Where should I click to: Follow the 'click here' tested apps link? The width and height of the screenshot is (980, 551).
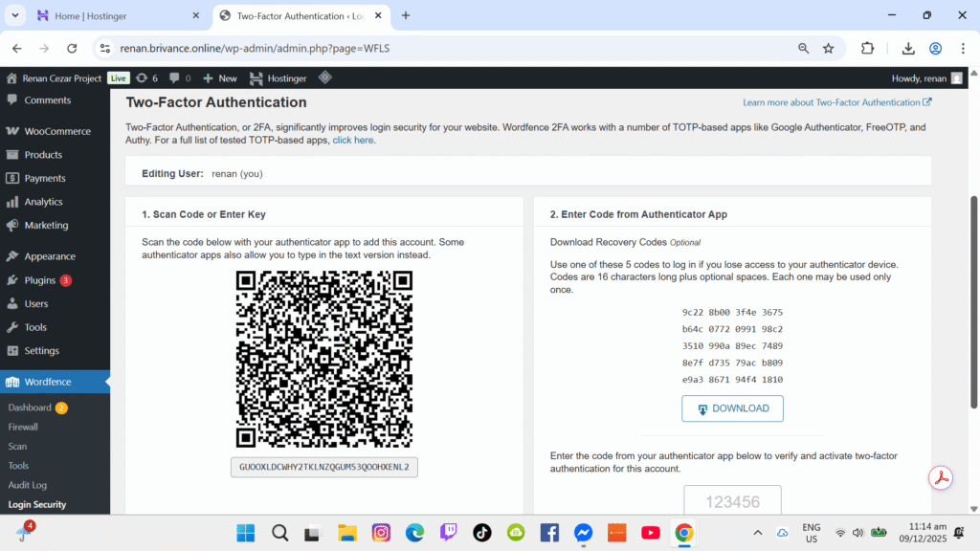(353, 140)
